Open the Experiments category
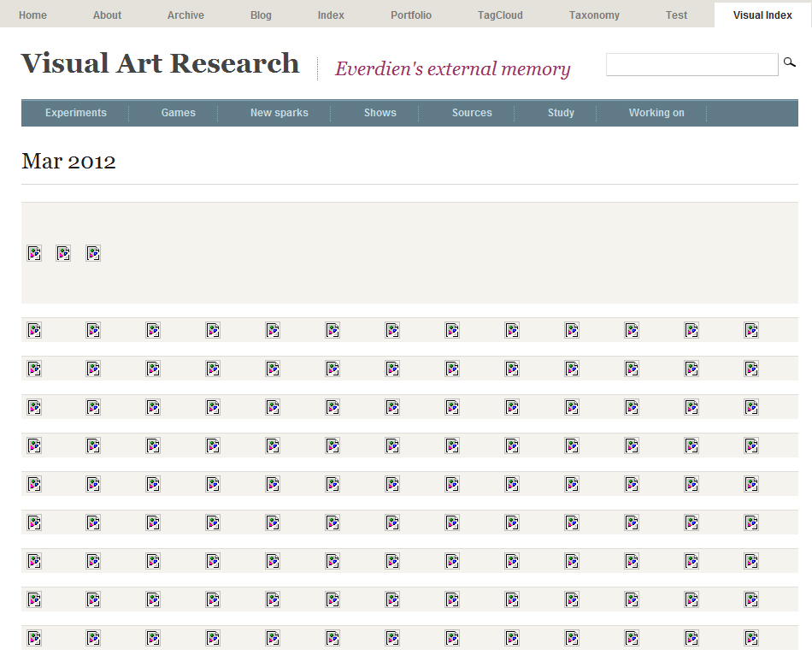 tap(75, 112)
